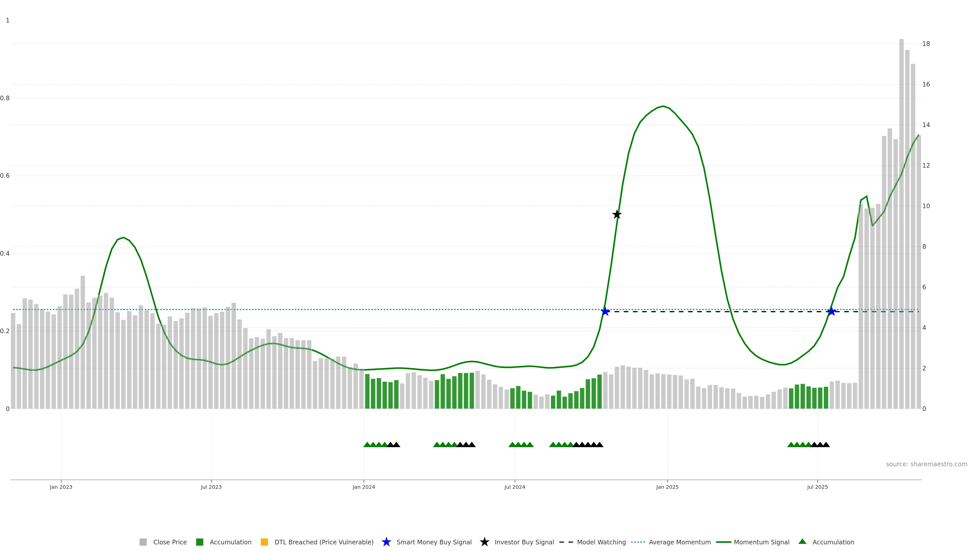
Task: Click the green triangle Accumulation legend icon
Action: click(x=802, y=542)
